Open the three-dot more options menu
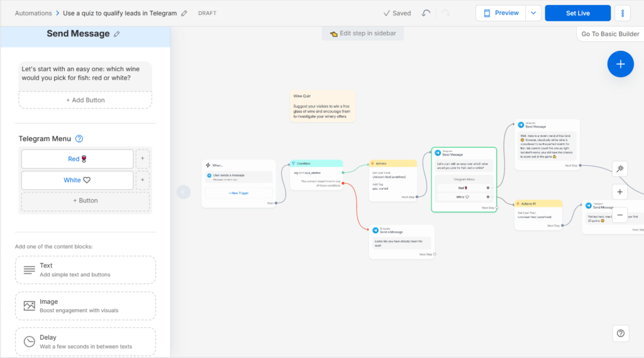Image resolution: width=644 pixels, height=358 pixels. [623, 13]
